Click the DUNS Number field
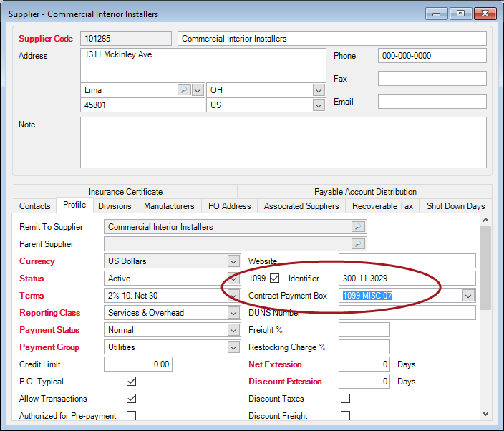This screenshot has width=504, height=431. click(407, 313)
